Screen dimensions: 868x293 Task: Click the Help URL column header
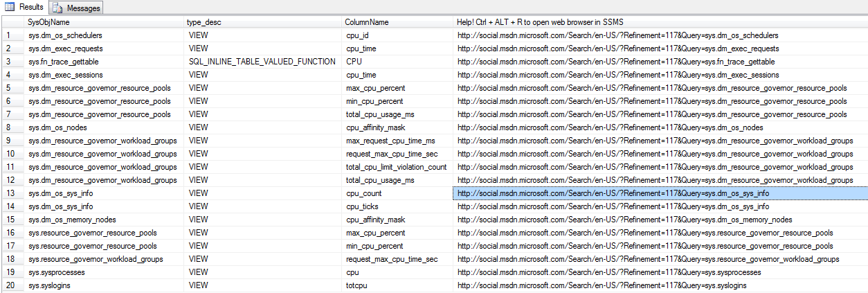click(x=540, y=22)
